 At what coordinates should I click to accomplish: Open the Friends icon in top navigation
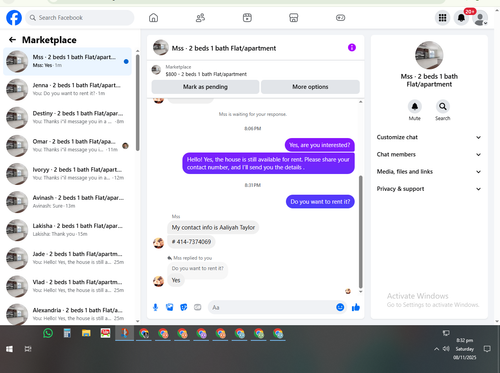[x=200, y=18]
